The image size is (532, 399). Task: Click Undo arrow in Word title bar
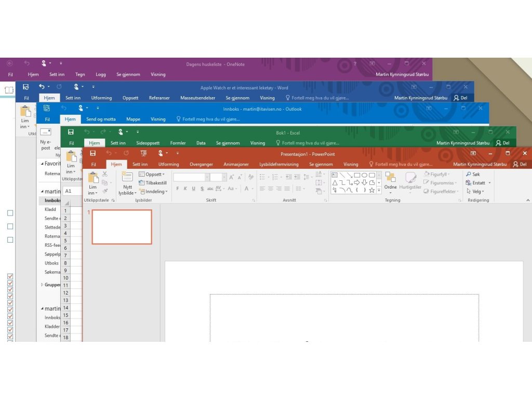point(42,87)
